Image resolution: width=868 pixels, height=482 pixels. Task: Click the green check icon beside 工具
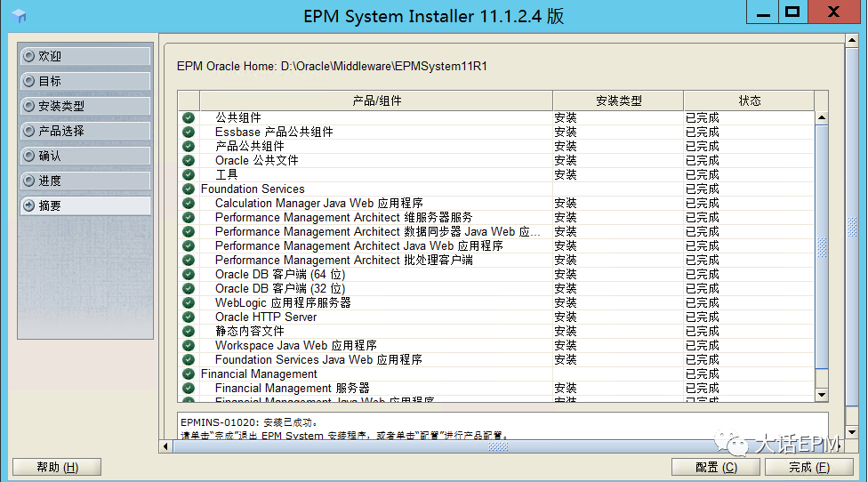[x=189, y=175]
